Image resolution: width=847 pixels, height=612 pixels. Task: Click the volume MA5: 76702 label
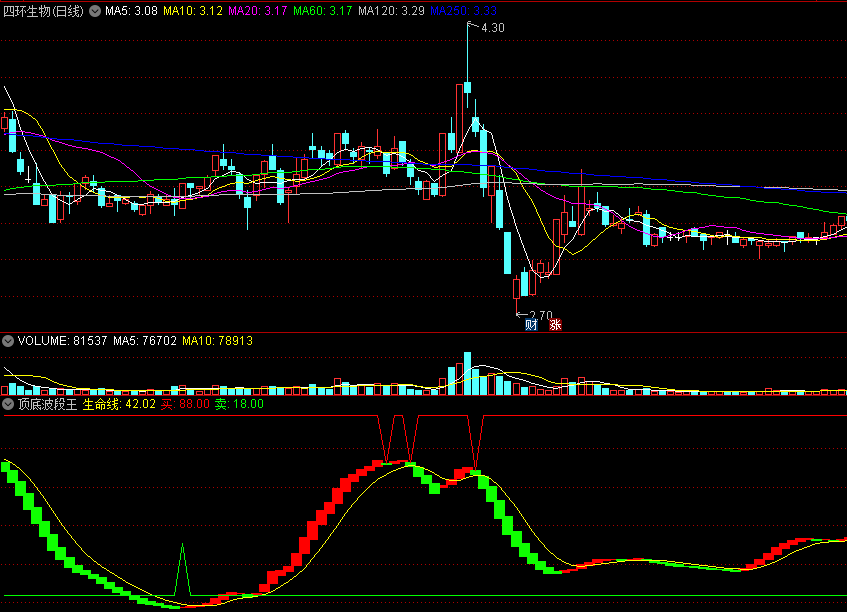145,341
